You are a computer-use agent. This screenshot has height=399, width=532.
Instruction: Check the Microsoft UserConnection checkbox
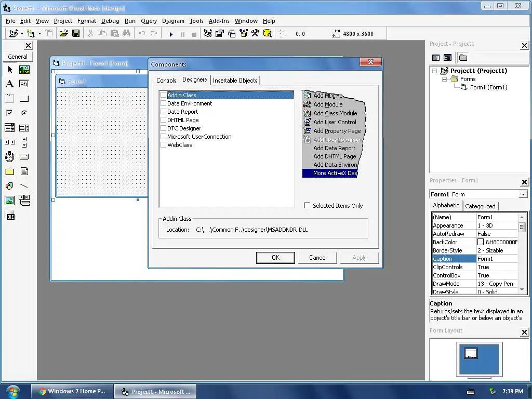coord(164,137)
